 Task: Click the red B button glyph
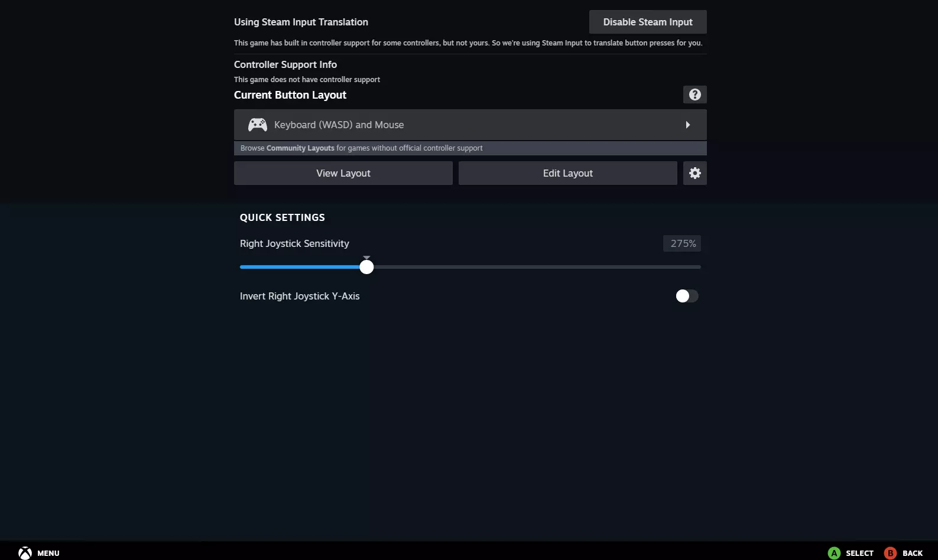point(890,553)
